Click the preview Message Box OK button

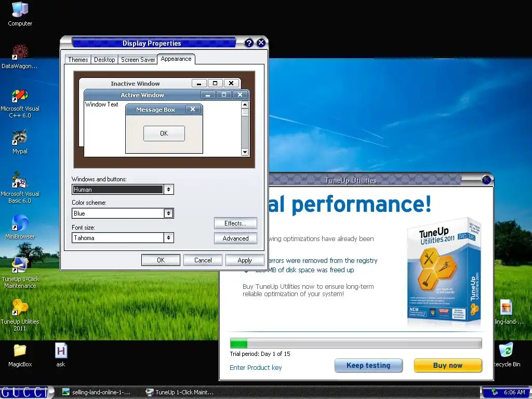click(164, 134)
